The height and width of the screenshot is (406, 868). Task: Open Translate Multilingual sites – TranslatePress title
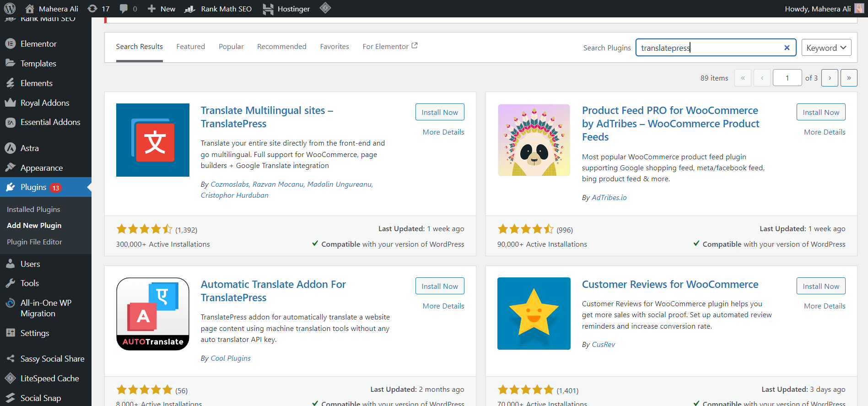tap(267, 117)
